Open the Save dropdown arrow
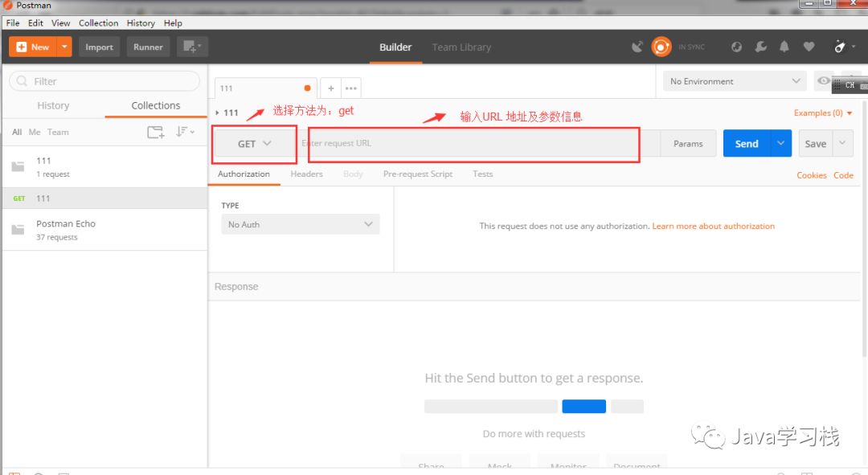The width and height of the screenshot is (868, 475). click(x=842, y=143)
